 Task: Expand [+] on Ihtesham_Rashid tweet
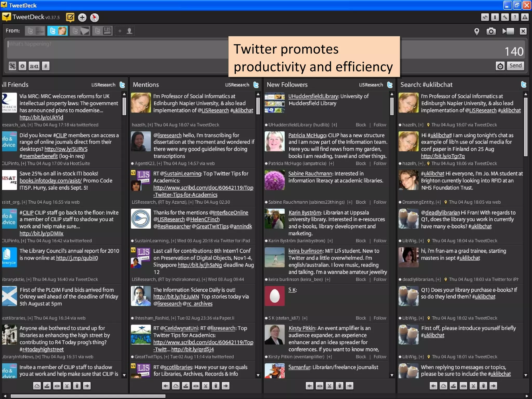tap(173, 318)
